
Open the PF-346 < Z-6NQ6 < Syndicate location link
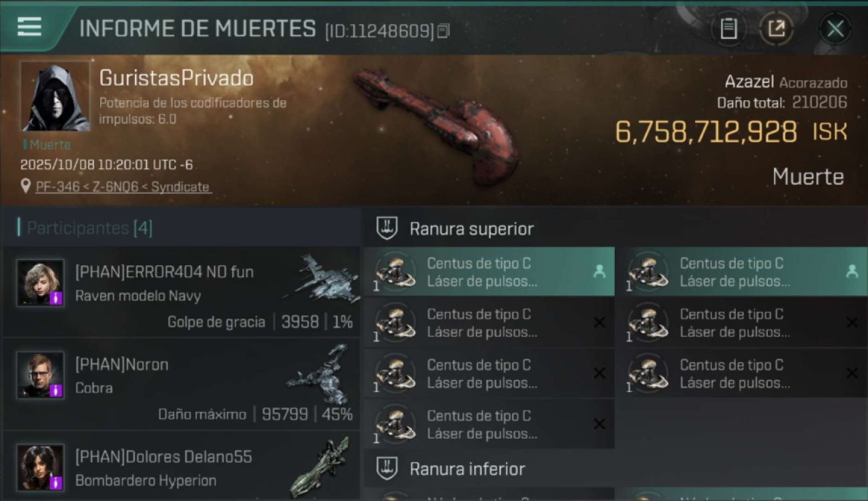coord(122,187)
